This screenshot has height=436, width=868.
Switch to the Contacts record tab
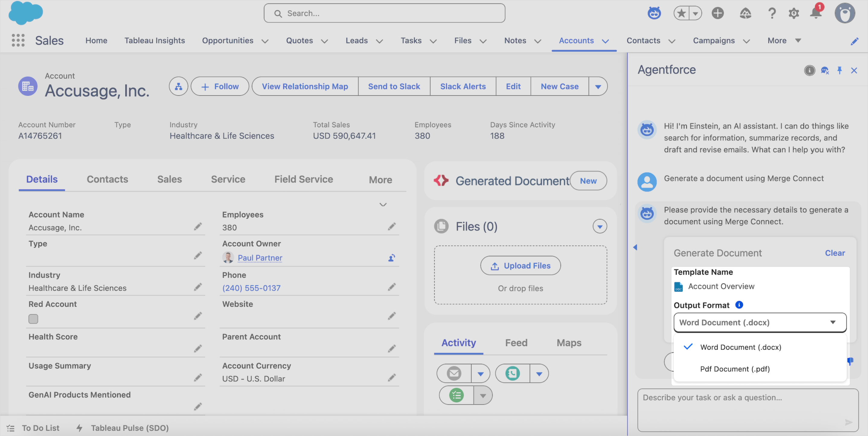107,179
